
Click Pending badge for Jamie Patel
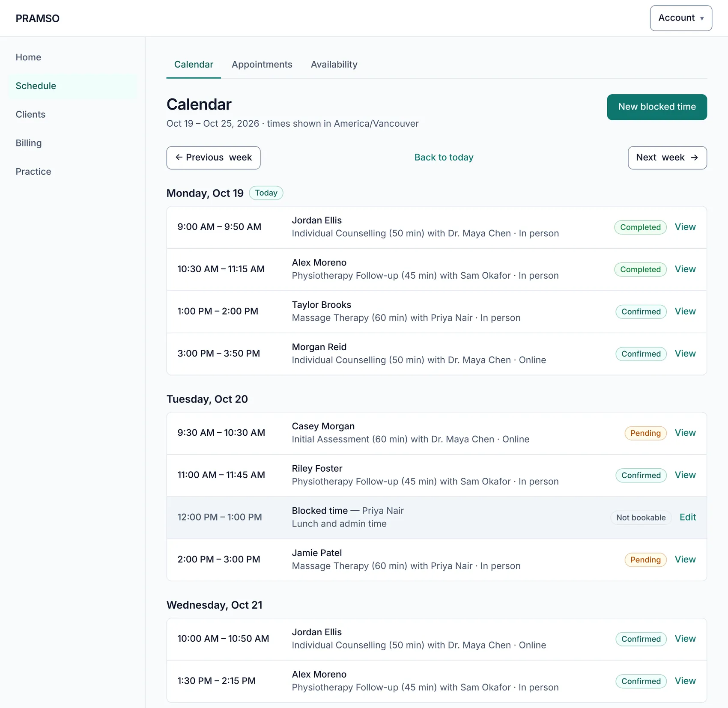click(x=645, y=560)
